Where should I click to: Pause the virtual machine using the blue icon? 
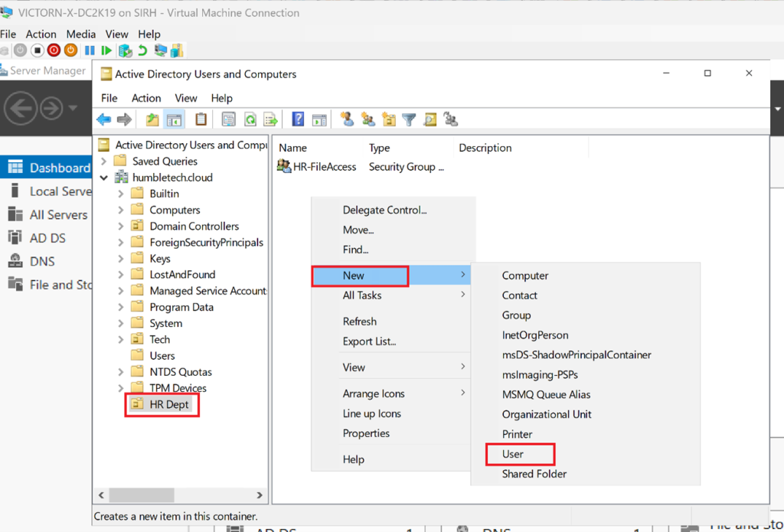(x=90, y=51)
